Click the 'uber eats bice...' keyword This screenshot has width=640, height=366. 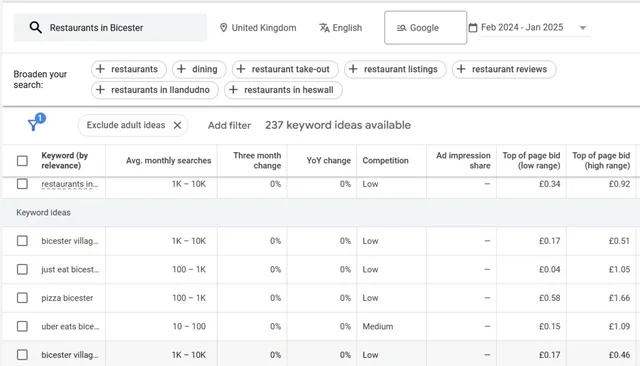tap(70, 326)
